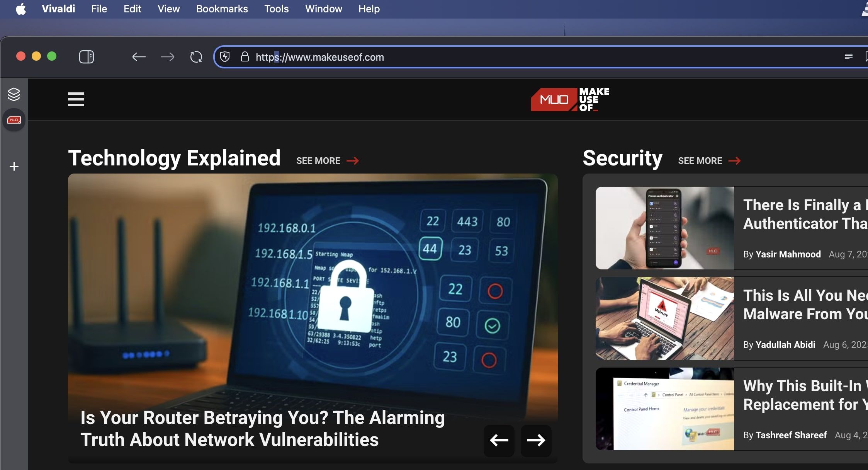This screenshot has width=868, height=470.
Task: Open the 'This Is All You Need' malware article
Action: click(805, 305)
